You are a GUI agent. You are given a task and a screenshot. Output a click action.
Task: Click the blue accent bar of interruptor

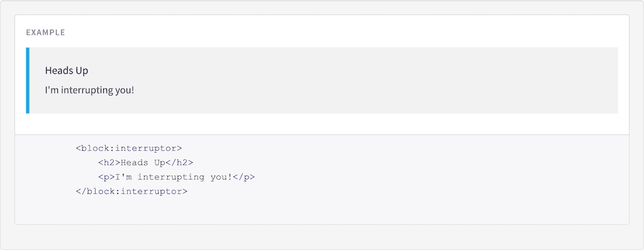28,80
